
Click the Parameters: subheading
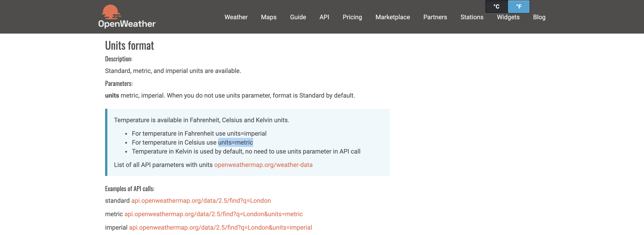tap(119, 83)
